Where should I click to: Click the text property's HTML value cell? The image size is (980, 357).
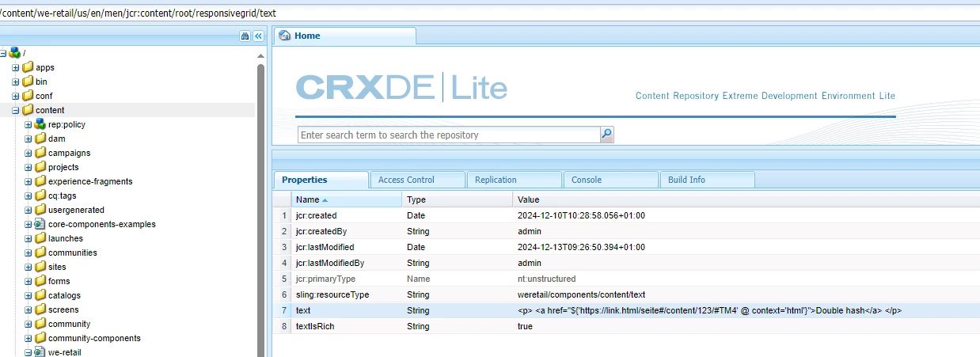tap(746, 310)
